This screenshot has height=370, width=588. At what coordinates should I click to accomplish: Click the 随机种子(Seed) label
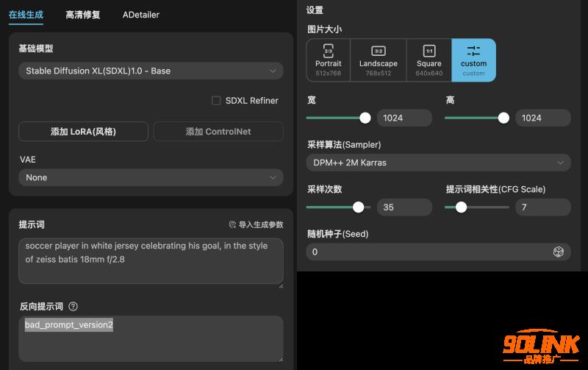pos(338,234)
